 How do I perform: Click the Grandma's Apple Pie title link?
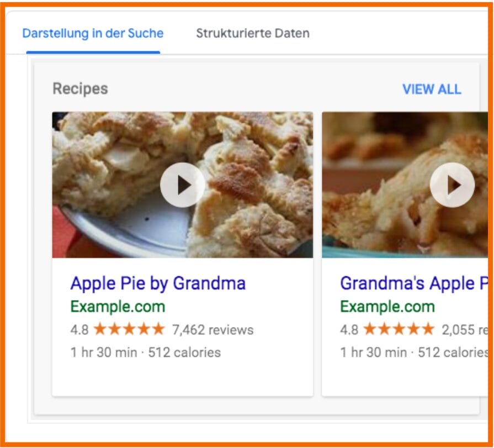pyautogui.click(x=416, y=283)
